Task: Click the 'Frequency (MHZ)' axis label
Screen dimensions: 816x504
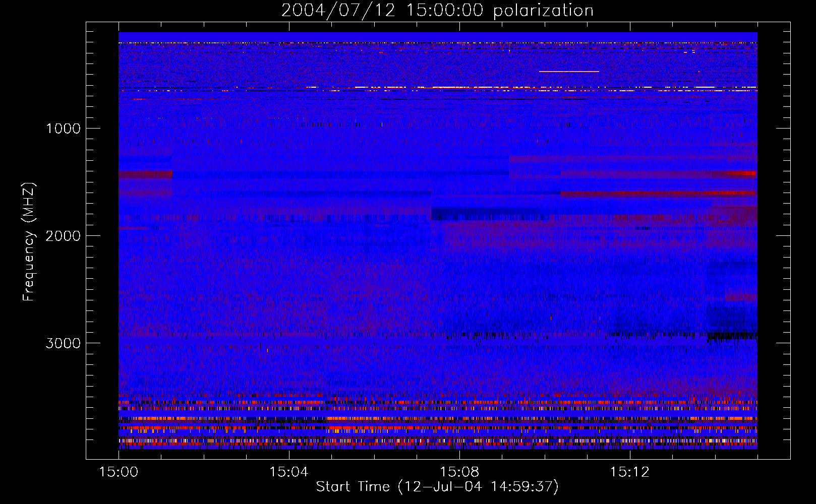Action: (29, 242)
